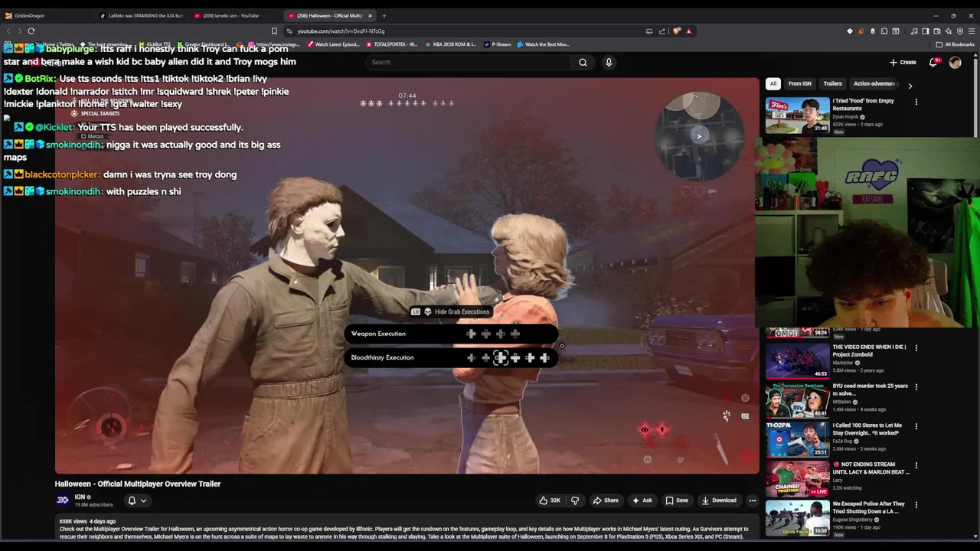Open the 'NBA 2K18 ROM' bookmark

click(450, 44)
